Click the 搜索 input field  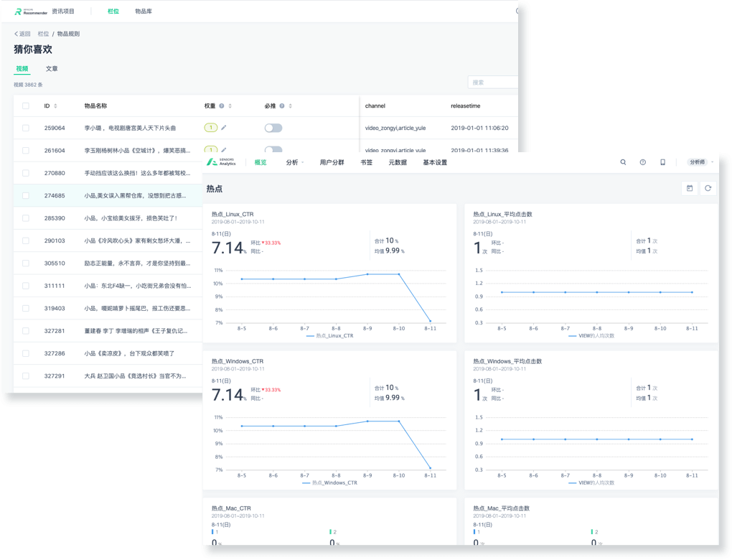coord(494,83)
